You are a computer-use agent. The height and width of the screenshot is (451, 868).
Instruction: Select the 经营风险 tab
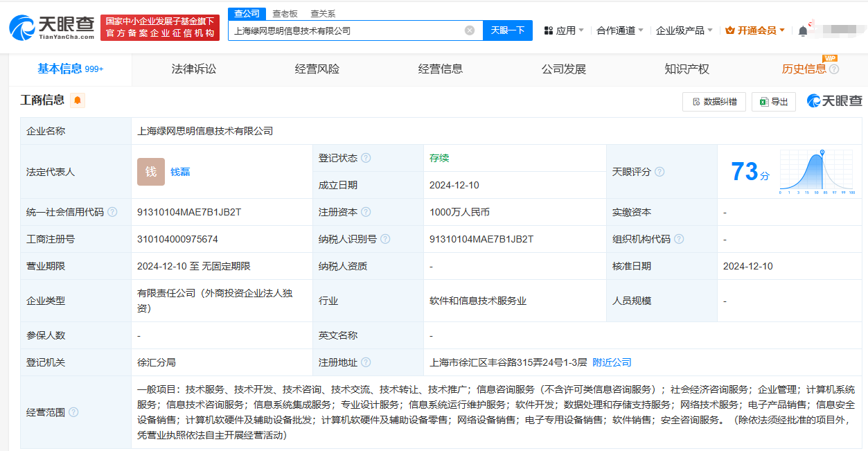(x=317, y=69)
